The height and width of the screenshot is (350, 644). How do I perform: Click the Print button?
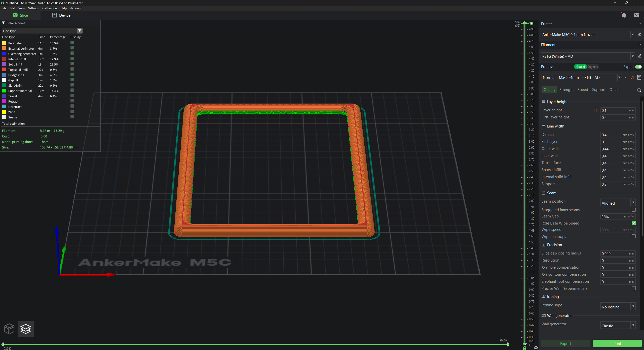pyautogui.click(x=617, y=343)
